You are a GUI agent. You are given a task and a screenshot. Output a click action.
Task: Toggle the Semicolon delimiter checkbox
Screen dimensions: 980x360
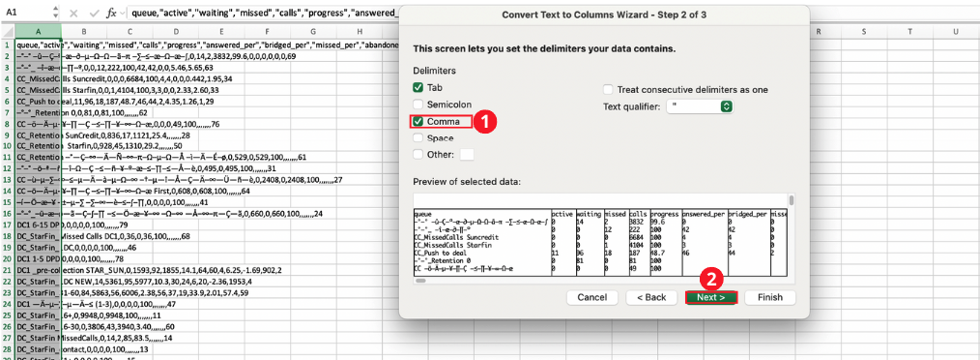[418, 105]
